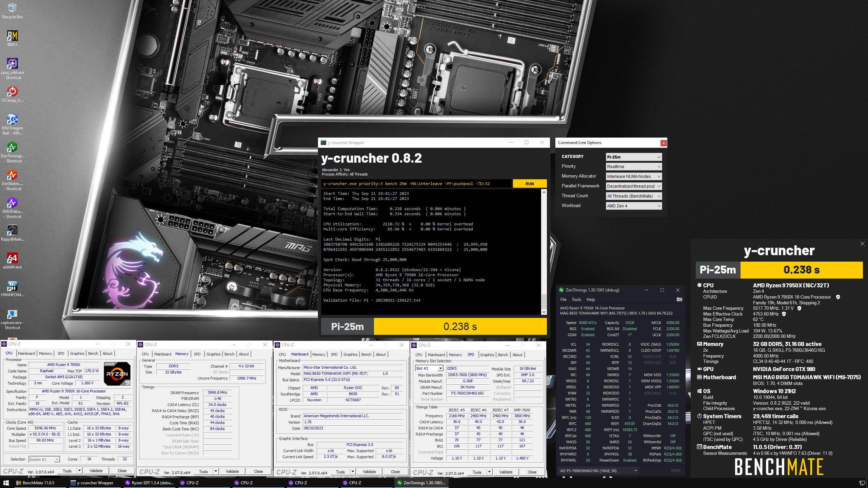The image size is (868, 488).
Task: Open the notification center icon in taskbar
Action: [x=862, y=483]
